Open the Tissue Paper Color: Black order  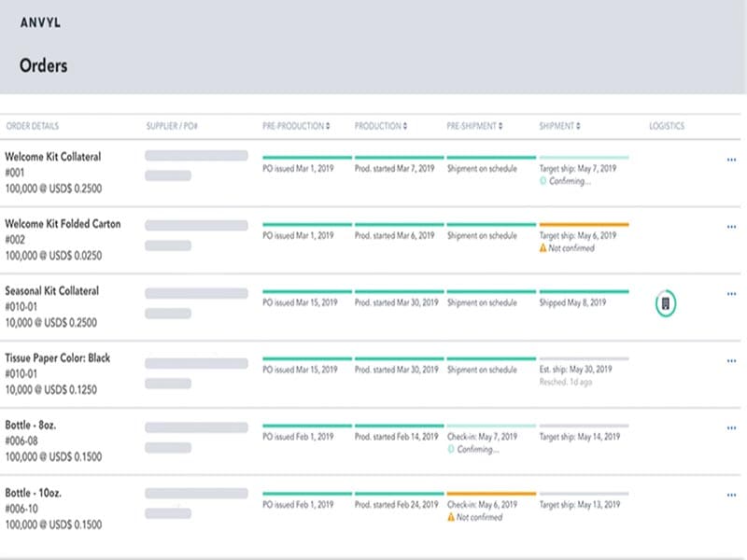58,358
